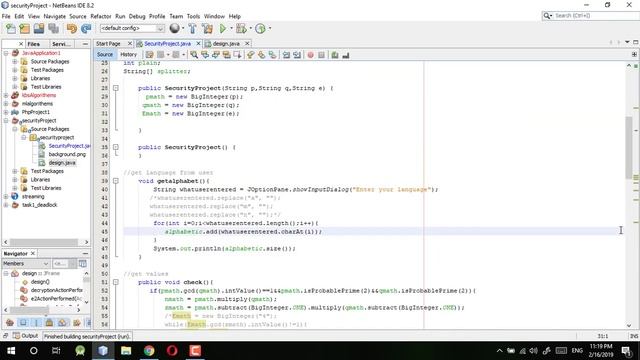
Task: Click the Open Project toolbar icon
Action: 39,28
